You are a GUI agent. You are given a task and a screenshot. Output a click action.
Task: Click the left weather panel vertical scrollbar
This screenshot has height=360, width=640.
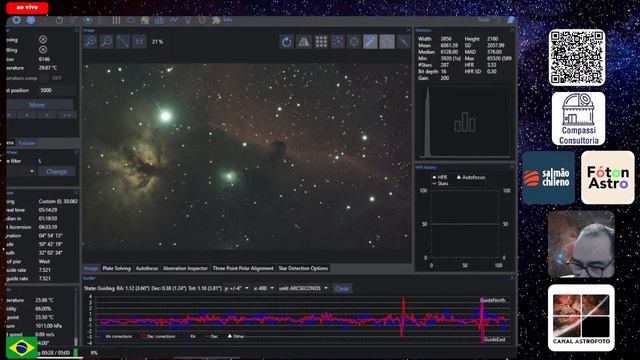click(x=76, y=318)
